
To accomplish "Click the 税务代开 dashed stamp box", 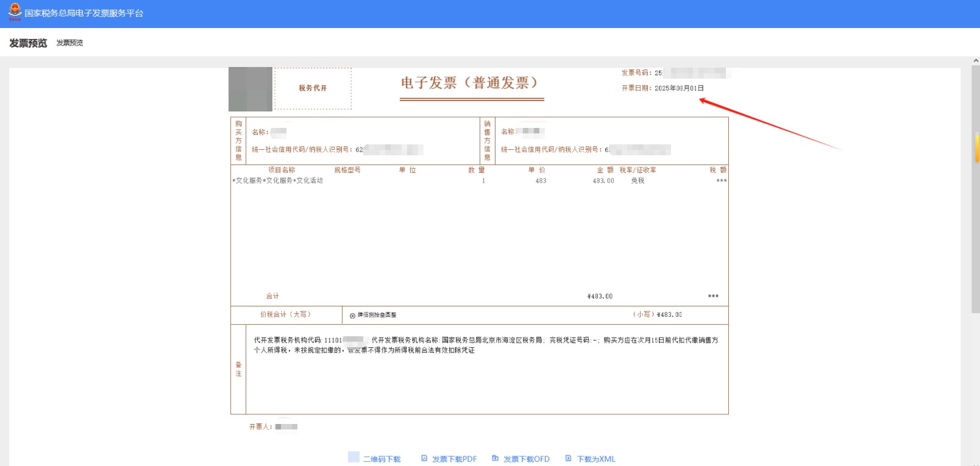I will pos(313,88).
